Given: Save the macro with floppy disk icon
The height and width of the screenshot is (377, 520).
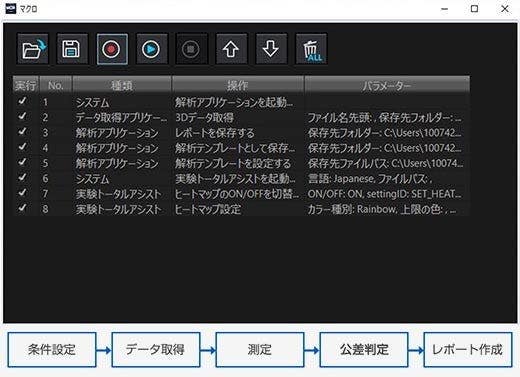Looking at the screenshot, I should coord(72,49).
